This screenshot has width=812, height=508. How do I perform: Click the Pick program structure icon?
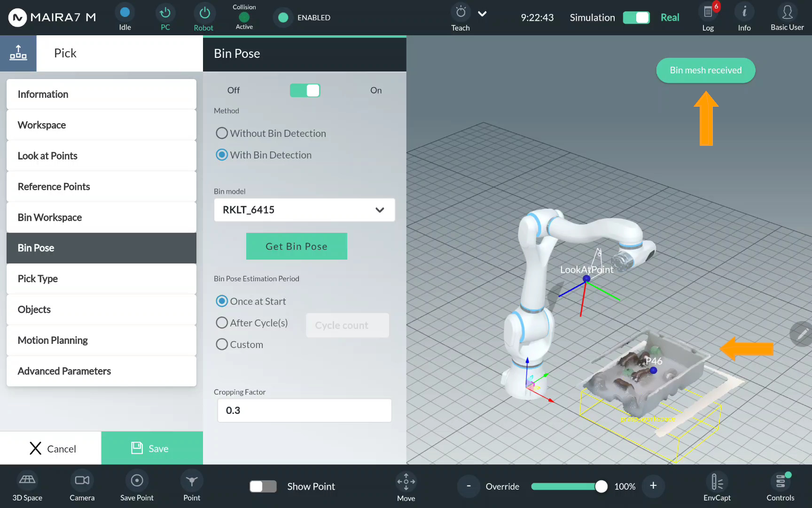pyautogui.click(x=18, y=53)
